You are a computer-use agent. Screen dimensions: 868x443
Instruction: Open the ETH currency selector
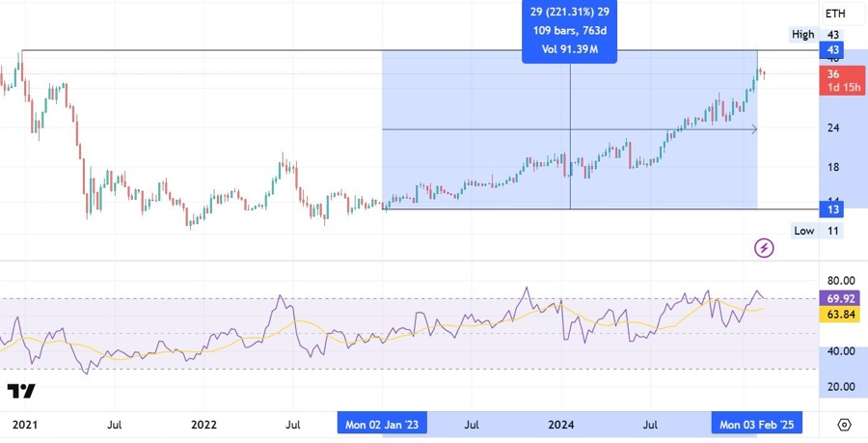tap(835, 14)
